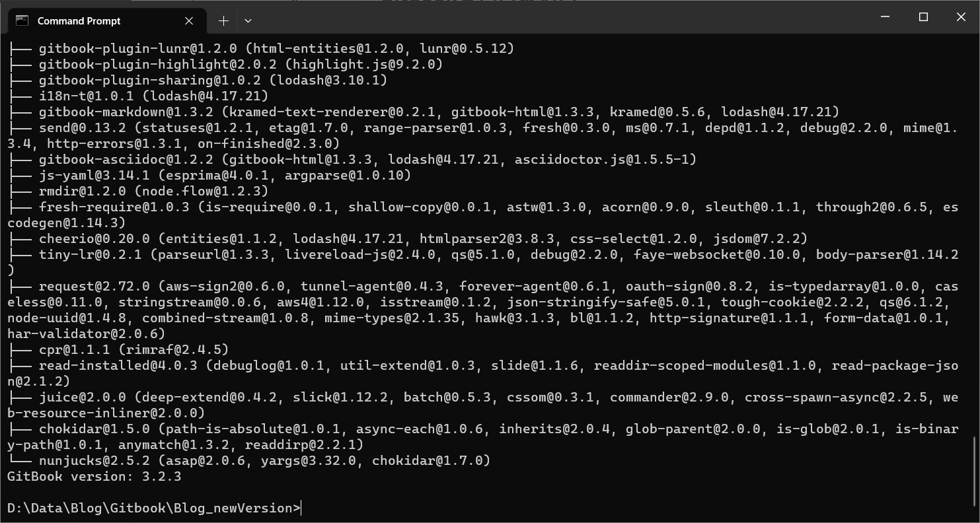Image resolution: width=980 pixels, height=523 pixels.
Task: Close the Command Prompt tab
Action: [189, 20]
